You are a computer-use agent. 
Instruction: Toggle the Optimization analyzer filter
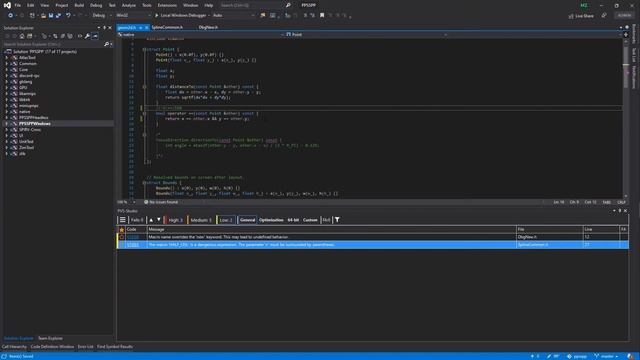point(271,220)
